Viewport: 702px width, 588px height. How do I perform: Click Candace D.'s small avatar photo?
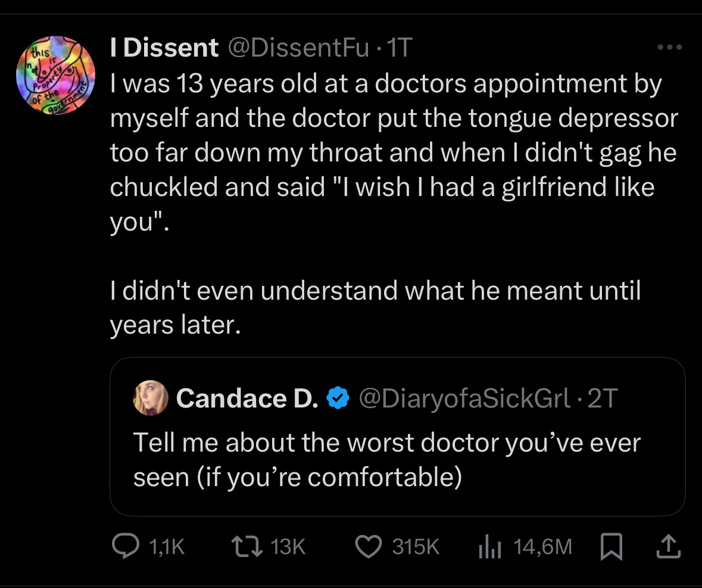151,398
